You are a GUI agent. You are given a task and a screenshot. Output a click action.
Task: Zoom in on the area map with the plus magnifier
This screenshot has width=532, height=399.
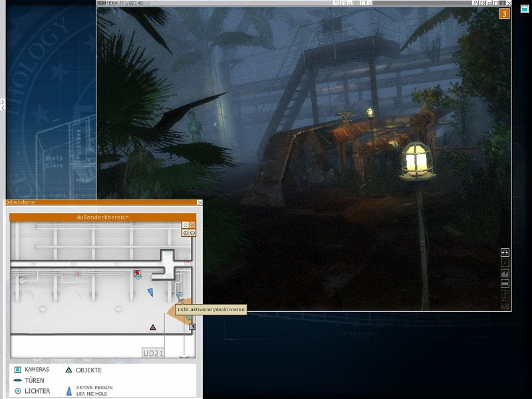point(185,233)
